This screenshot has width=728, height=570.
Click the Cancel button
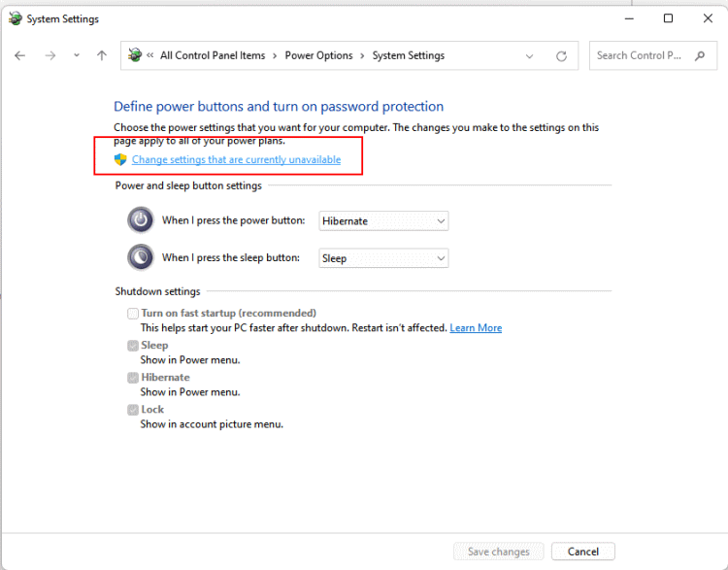(x=582, y=552)
